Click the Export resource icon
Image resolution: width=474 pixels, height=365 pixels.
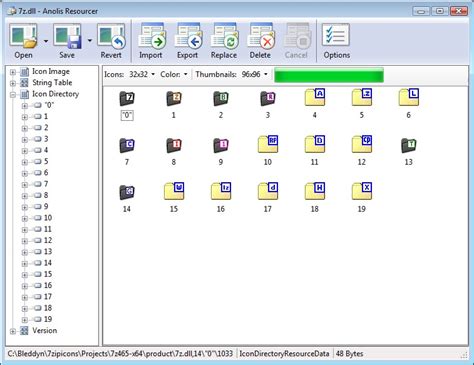pyautogui.click(x=188, y=36)
